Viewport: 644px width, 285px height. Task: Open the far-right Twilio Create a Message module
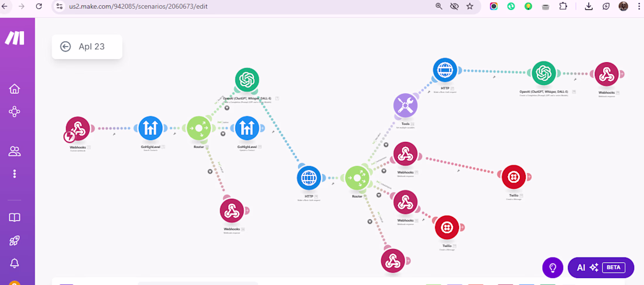(514, 177)
